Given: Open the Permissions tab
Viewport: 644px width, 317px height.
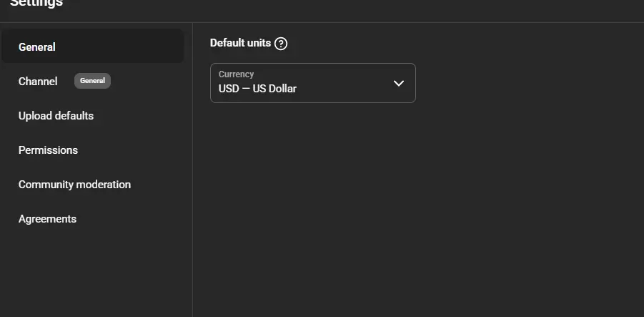Looking at the screenshot, I should (x=93, y=150).
